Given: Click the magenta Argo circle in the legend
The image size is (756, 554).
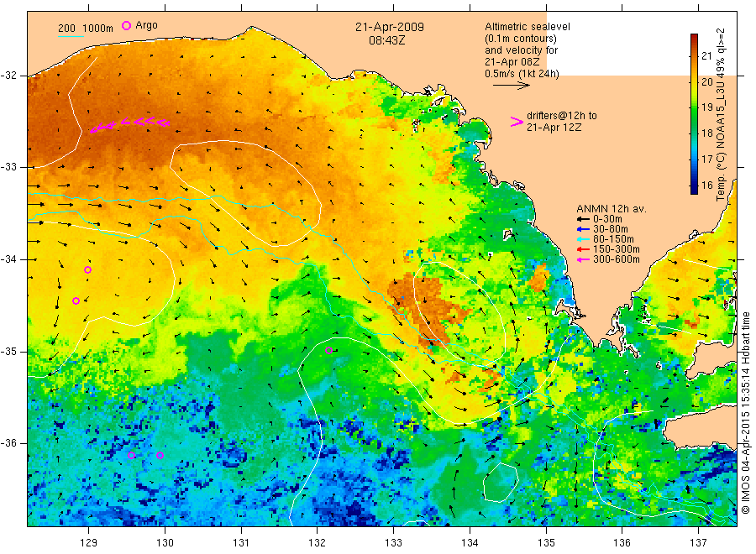Looking at the screenshot, I should pos(126,26).
